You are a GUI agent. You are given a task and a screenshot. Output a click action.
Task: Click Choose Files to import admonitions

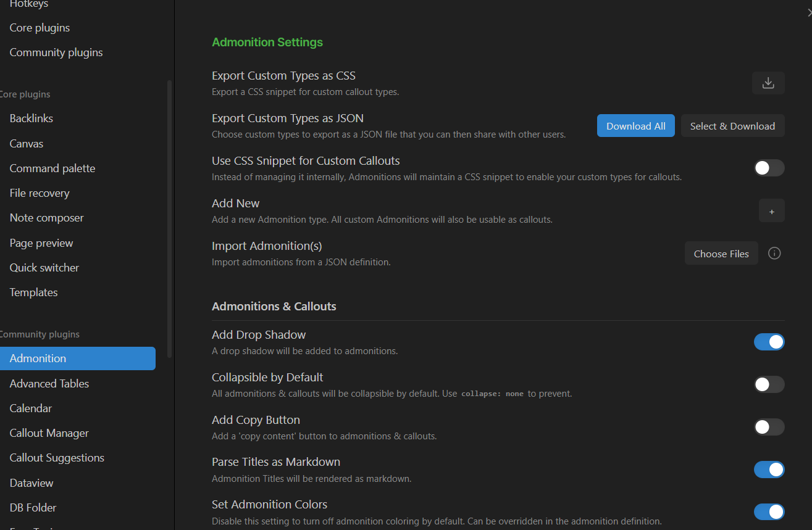pos(721,254)
